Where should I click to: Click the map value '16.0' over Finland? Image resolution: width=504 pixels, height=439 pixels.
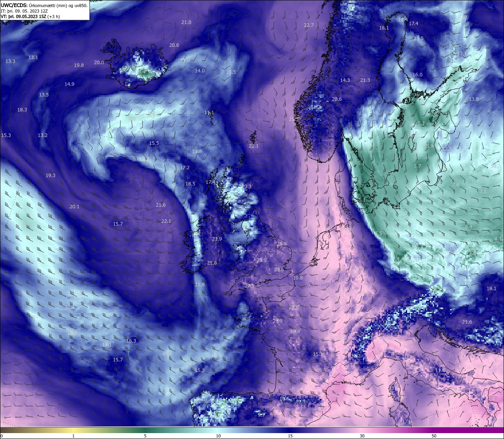(417, 75)
